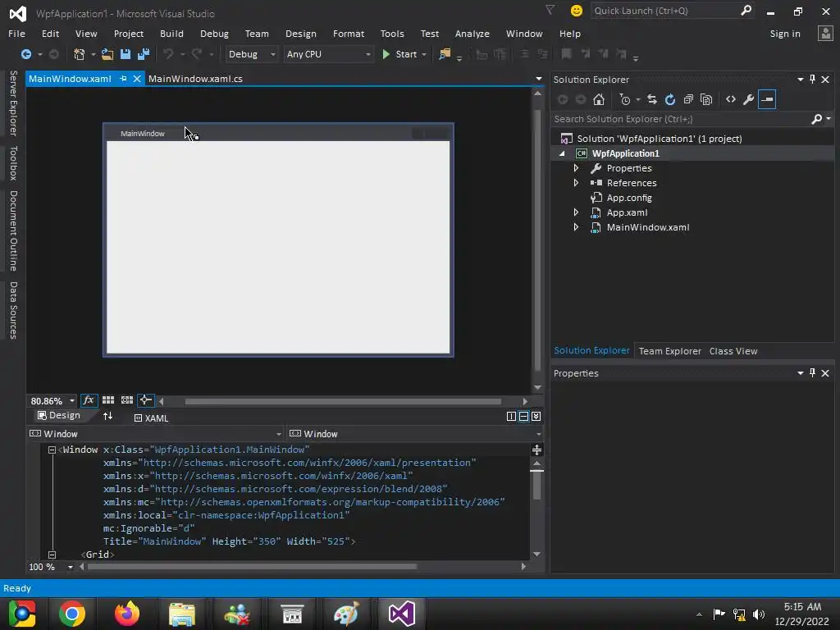Click the Properties wrench icon in Solution Explorer
The width and height of the screenshot is (840, 630).
point(749,99)
